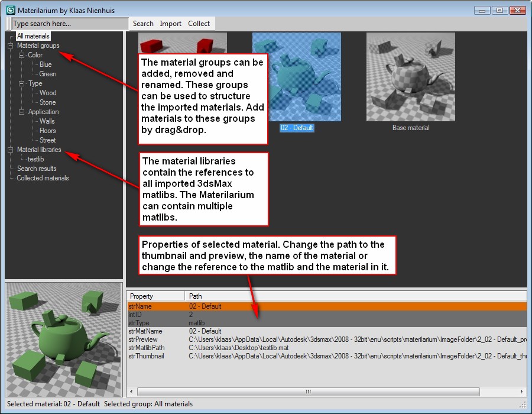This screenshot has height=414, width=532.
Task: Click the testlib.mat path value
Action: click(x=239, y=348)
